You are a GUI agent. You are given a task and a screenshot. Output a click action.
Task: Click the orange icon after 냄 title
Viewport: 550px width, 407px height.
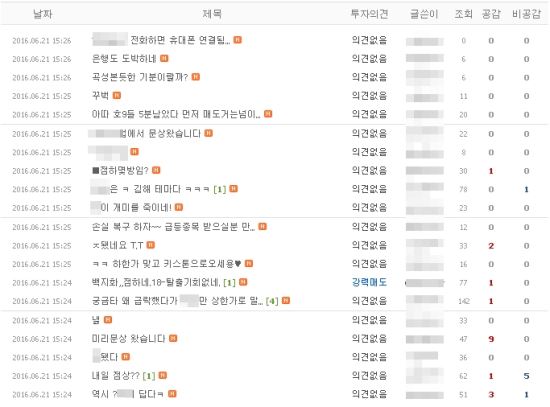tap(108, 320)
